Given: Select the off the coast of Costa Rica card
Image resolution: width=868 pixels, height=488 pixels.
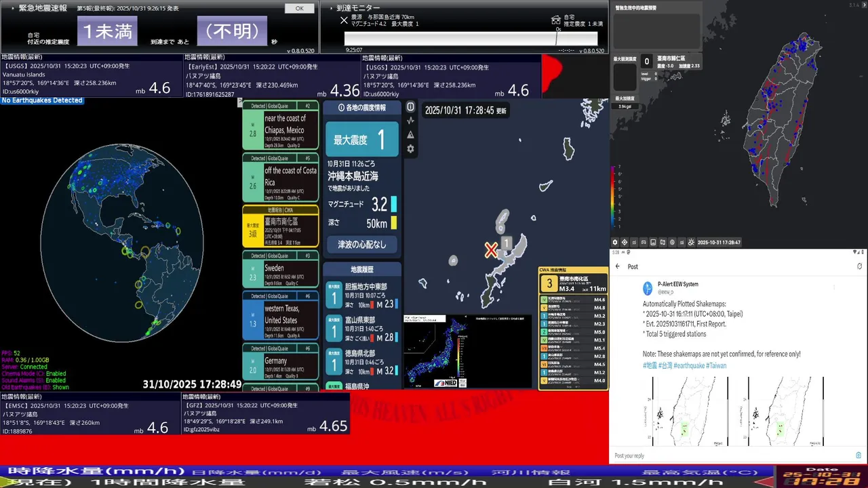Looking at the screenshot, I should click(281, 178).
